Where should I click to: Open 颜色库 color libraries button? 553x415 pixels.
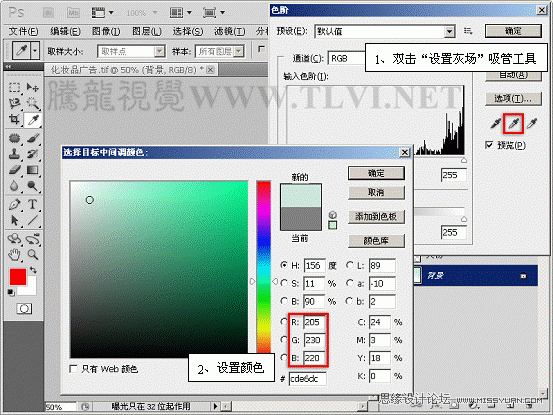pyautogui.click(x=376, y=240)
